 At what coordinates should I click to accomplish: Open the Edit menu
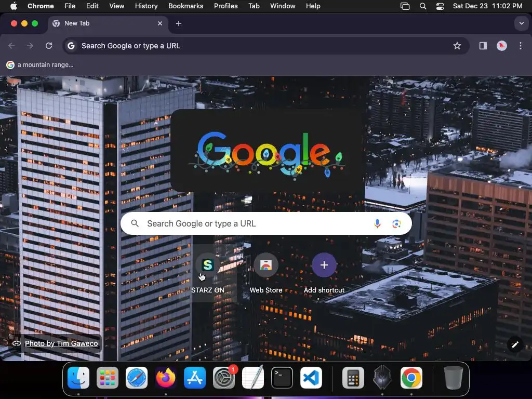point(92,6)
